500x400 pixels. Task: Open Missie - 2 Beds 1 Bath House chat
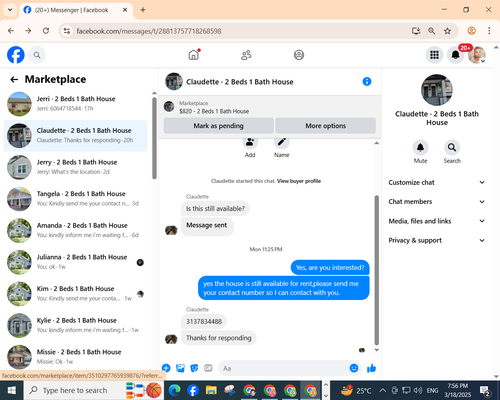[x=75, y=357]
